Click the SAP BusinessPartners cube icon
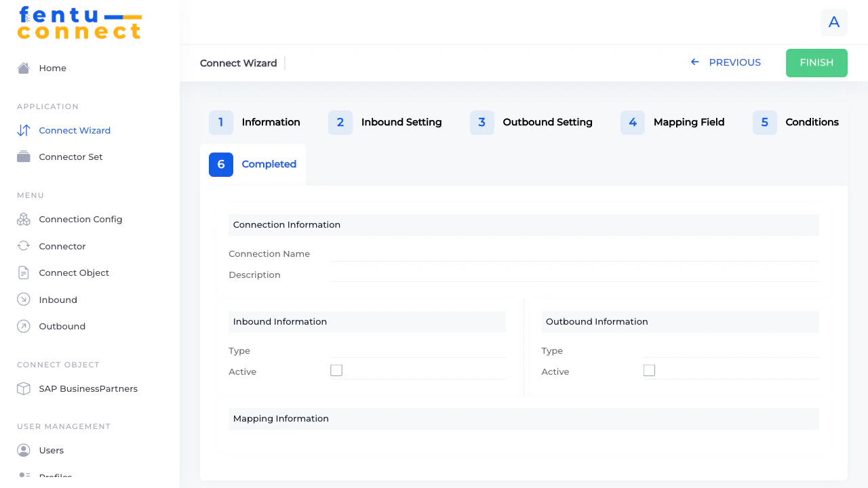Image resolution: width=868 pixels, height=488 pixels. (24, 388)
